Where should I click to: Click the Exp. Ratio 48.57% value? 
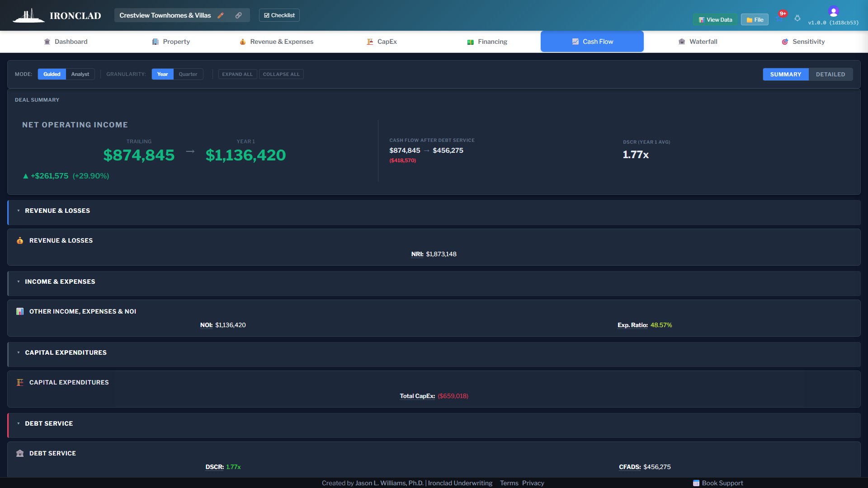tap(661, 325)
